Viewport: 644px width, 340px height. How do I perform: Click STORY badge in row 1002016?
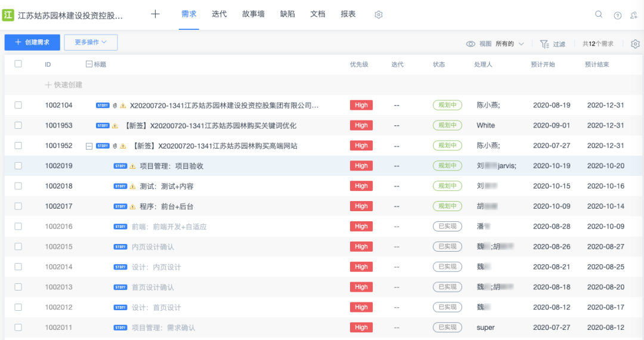click(x=120, y=227)
